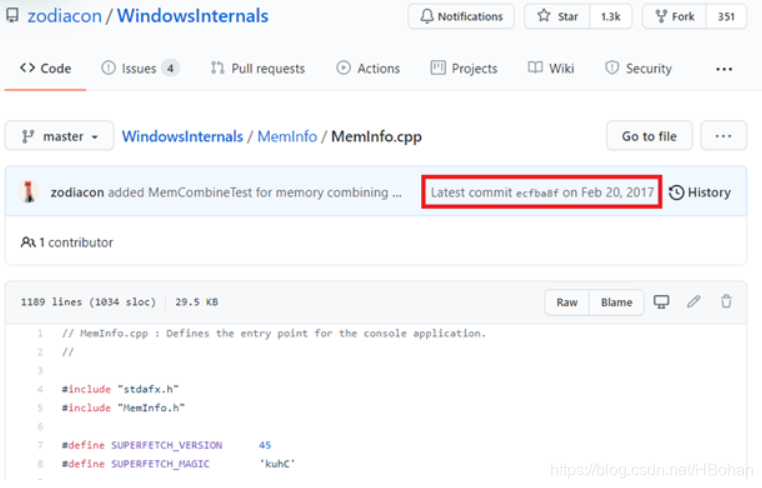Click the SUPERFETCH_VERSION define text
This screenshot has height=488, width=762.
pos(167,445)
